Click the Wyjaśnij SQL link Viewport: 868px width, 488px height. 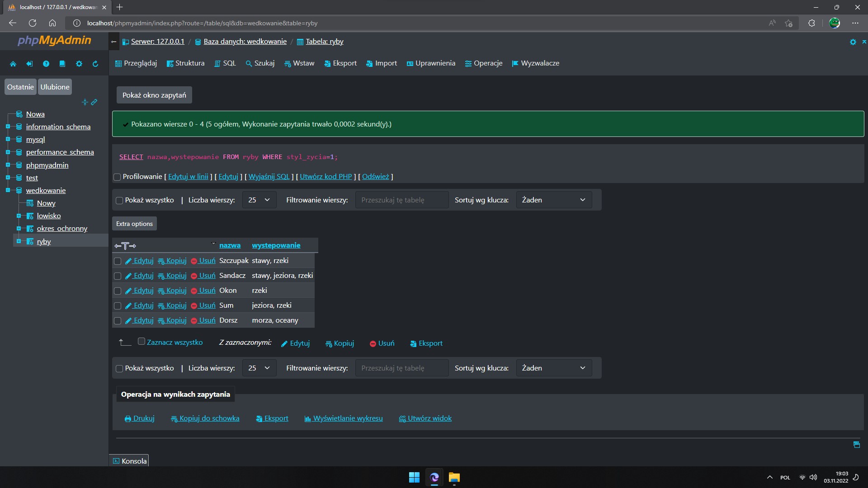point(269,177)
